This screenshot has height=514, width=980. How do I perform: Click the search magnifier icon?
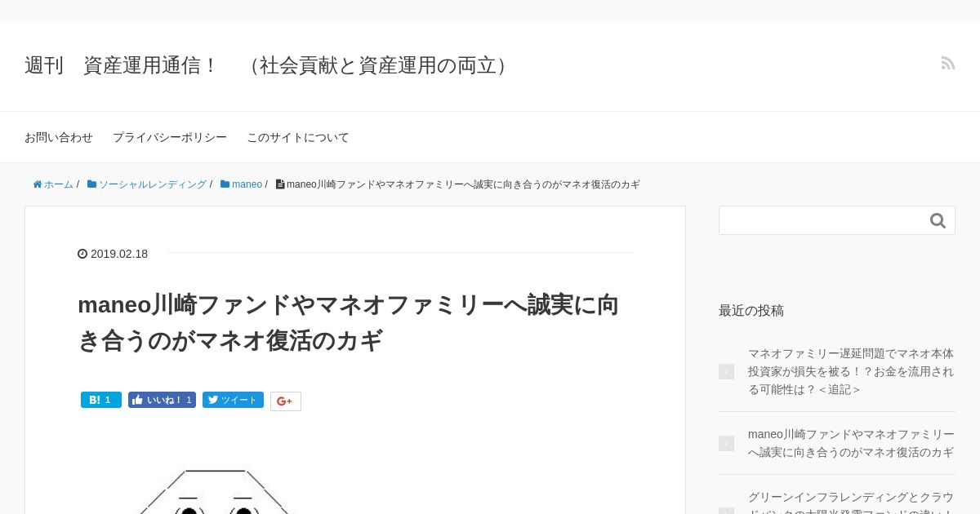coord(938,220)
